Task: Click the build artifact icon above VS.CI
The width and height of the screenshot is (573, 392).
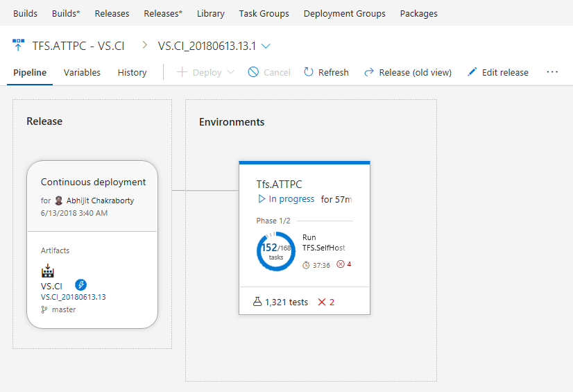Action: point(47,271)
